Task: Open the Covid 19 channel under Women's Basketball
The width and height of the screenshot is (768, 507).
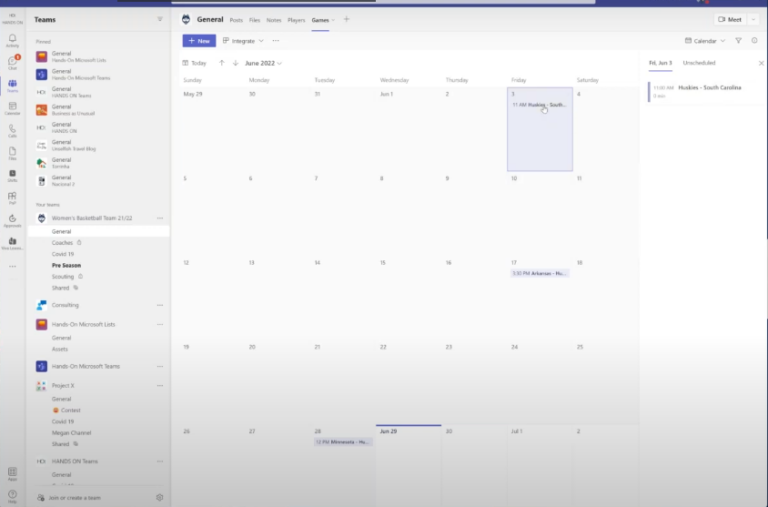Action: pos(63,254)
